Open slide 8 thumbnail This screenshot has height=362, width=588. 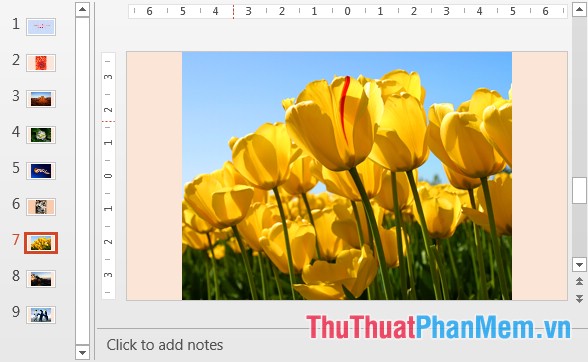coord(41,279)
